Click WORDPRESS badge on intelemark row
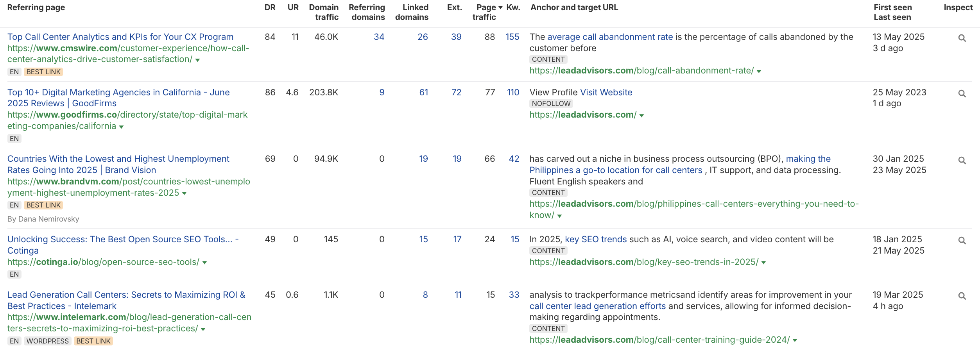The height and width of the screenshot is (347, 980). pyautogui.click(x=48, y=341)
